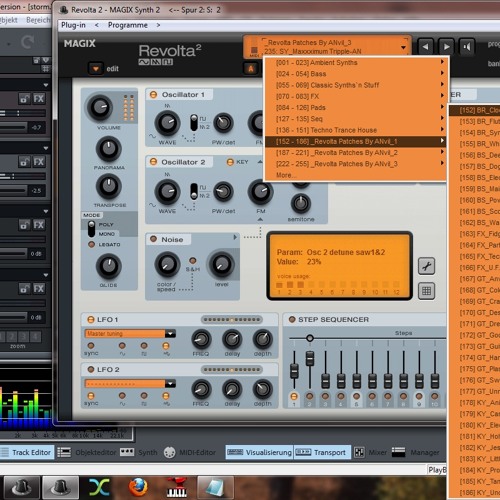Choose the More... menu entry
The width and height of the screenshot is (500, 500).
click(355, 175)
